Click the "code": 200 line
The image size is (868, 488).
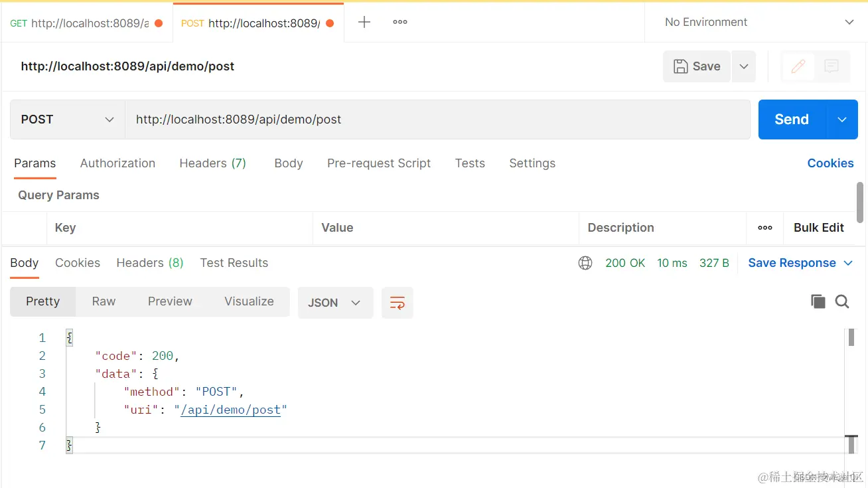(137, 356)
